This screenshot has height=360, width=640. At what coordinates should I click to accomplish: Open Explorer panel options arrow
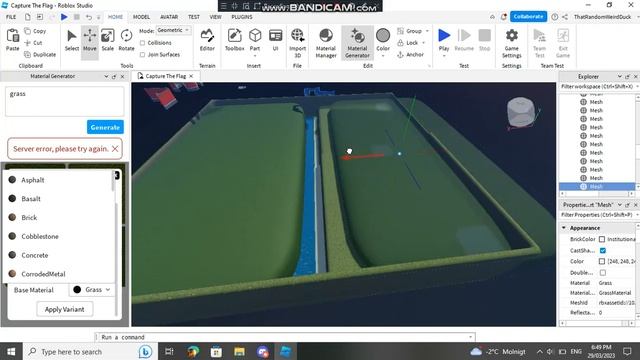coord(620,76)
